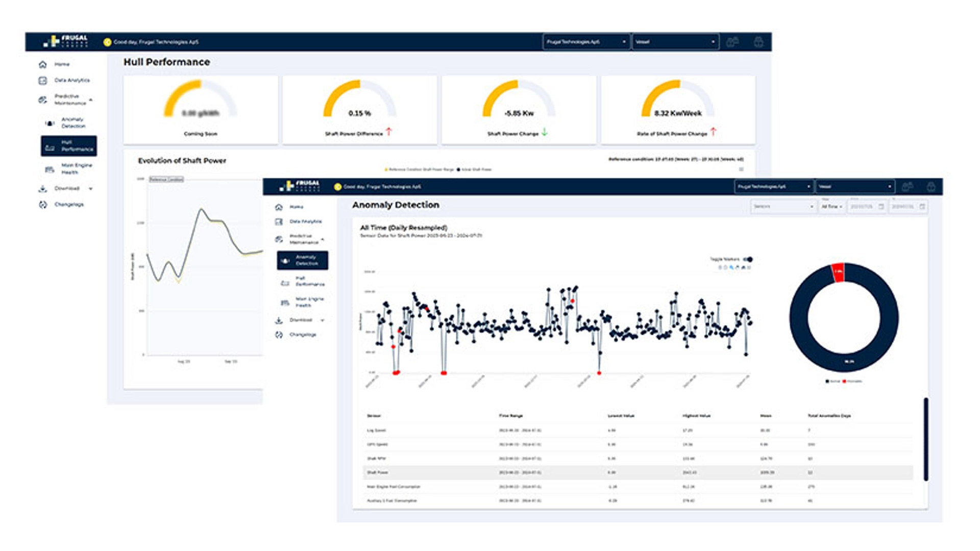Click the Anomaly Detection sidebar icon
Image resolution: width=980 pixels, height=551 pixels.
286,260
